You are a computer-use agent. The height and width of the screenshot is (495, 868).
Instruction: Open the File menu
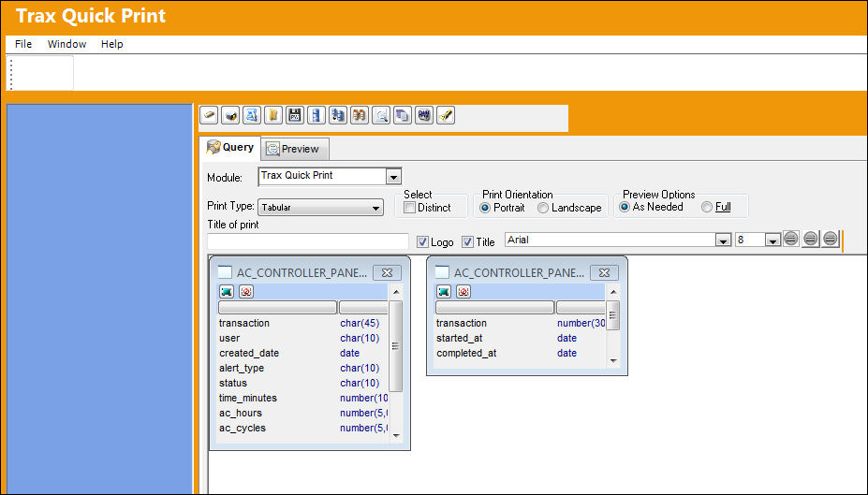(x=23, y=44)
